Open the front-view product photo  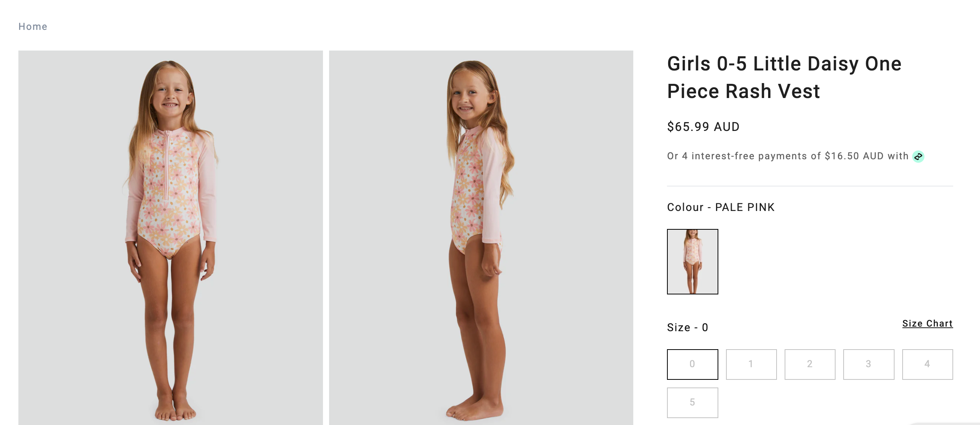(170, 237)
